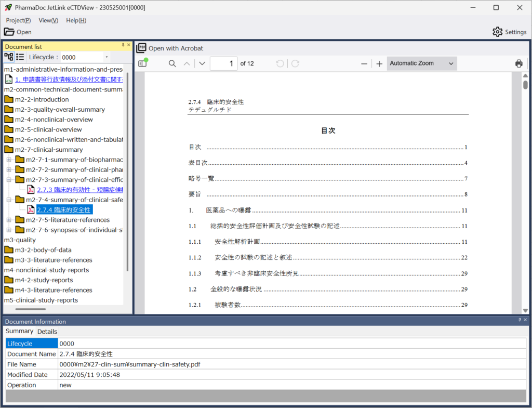
Task: Go to next PDF page
Action: point(202,64)
